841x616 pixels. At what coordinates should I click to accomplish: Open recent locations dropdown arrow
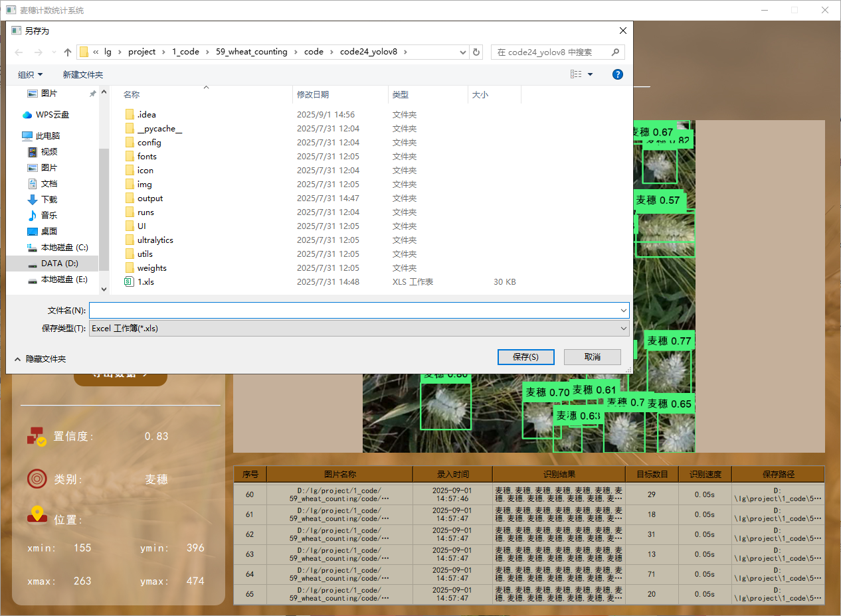point(54,52)
